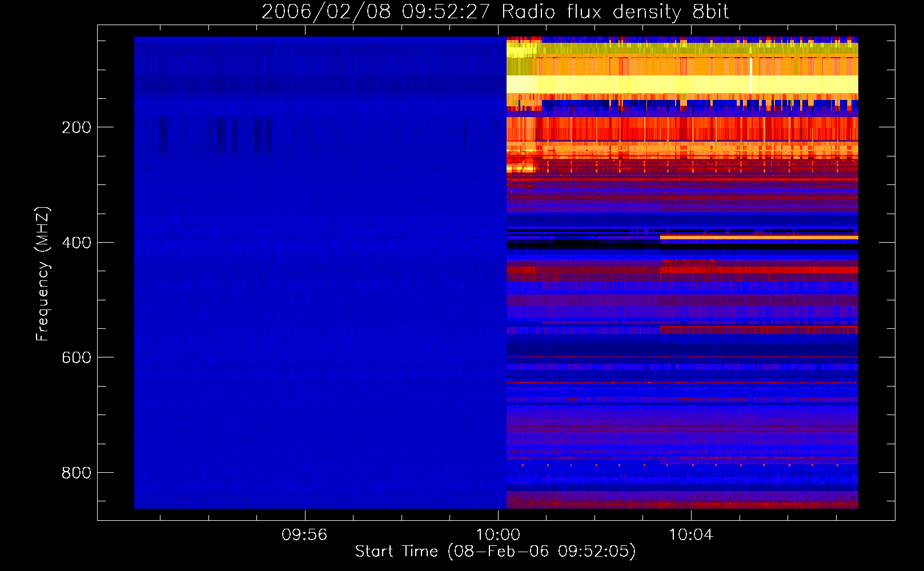Click the Frequency (MHZ) axis label

43,274
